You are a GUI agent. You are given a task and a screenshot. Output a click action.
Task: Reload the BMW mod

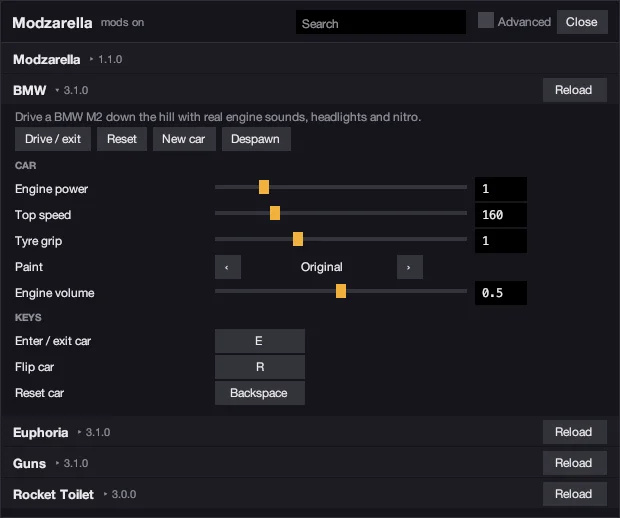point(575,90)
